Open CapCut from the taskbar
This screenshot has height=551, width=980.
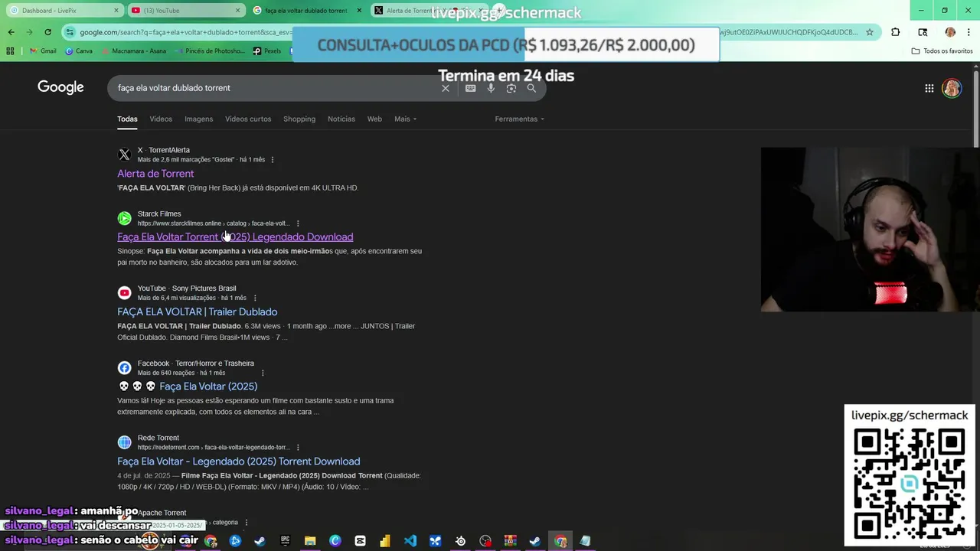[360, 541]
